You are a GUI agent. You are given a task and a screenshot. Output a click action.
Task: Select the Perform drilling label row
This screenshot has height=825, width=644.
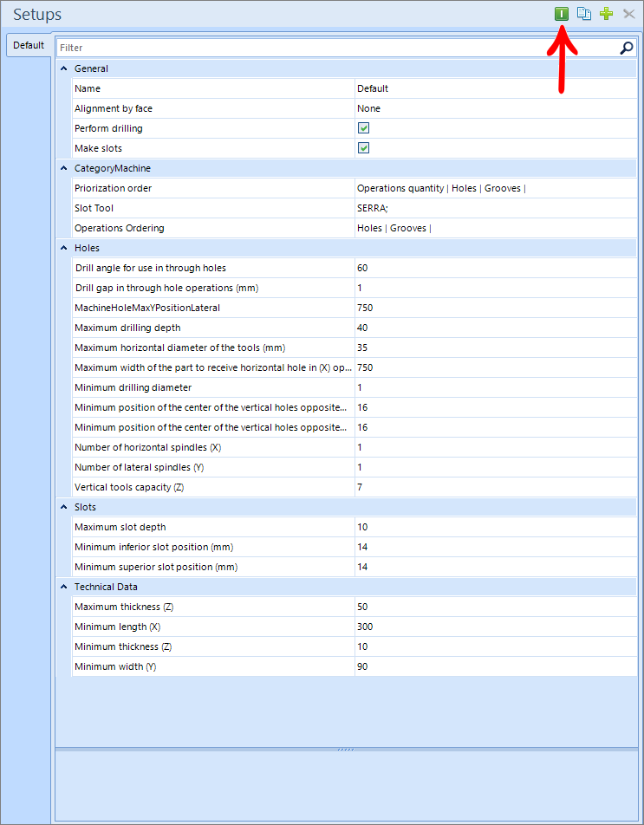tap(213, 128)
